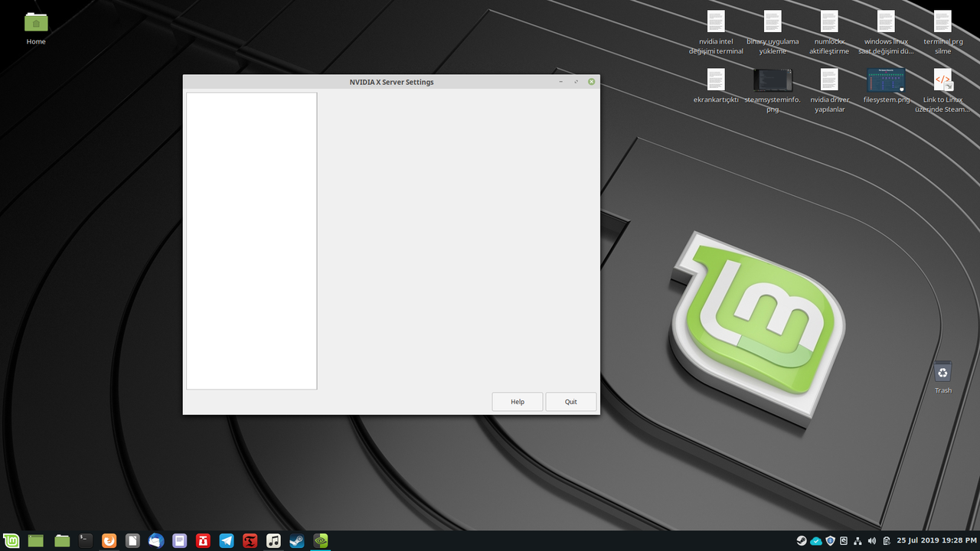Click the empty settings list pane

(x=251, y=241)
